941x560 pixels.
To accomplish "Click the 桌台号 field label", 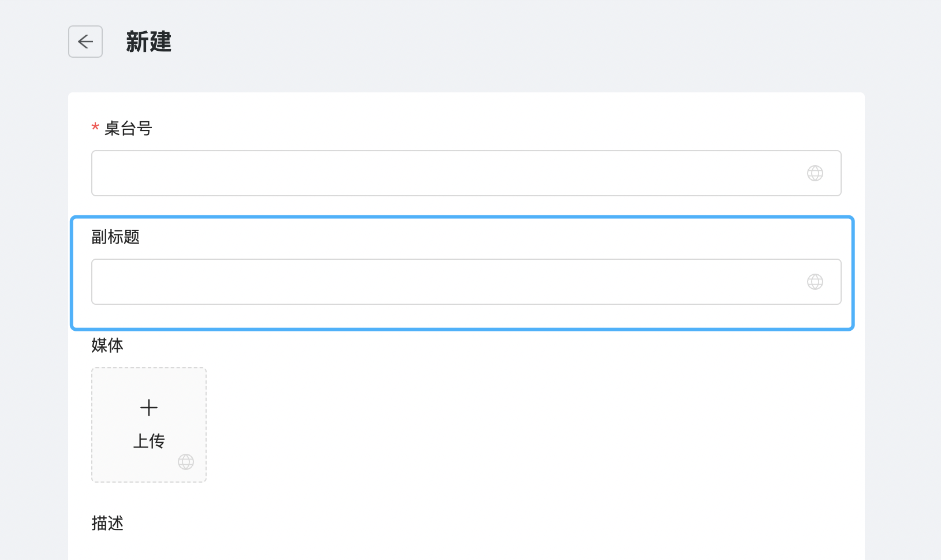I will 128,128.
